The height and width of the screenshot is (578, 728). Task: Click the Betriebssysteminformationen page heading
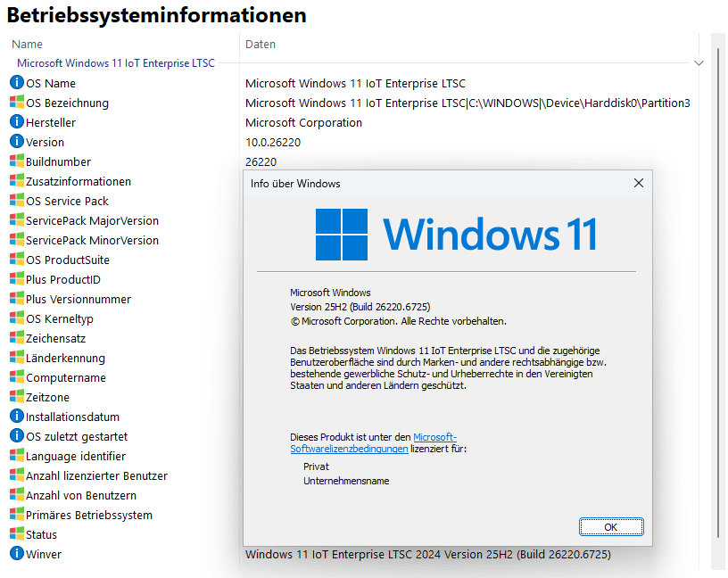coord(157,15)
